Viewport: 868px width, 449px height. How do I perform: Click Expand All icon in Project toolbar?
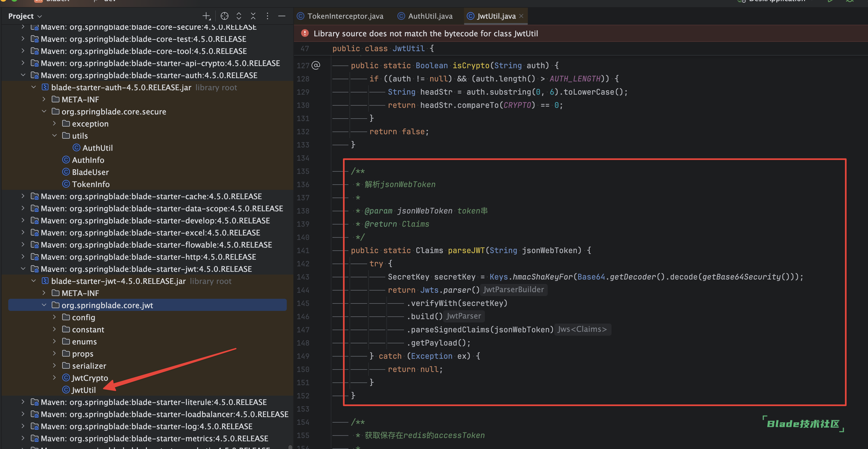pyautogui.click(x=239, y=16)
